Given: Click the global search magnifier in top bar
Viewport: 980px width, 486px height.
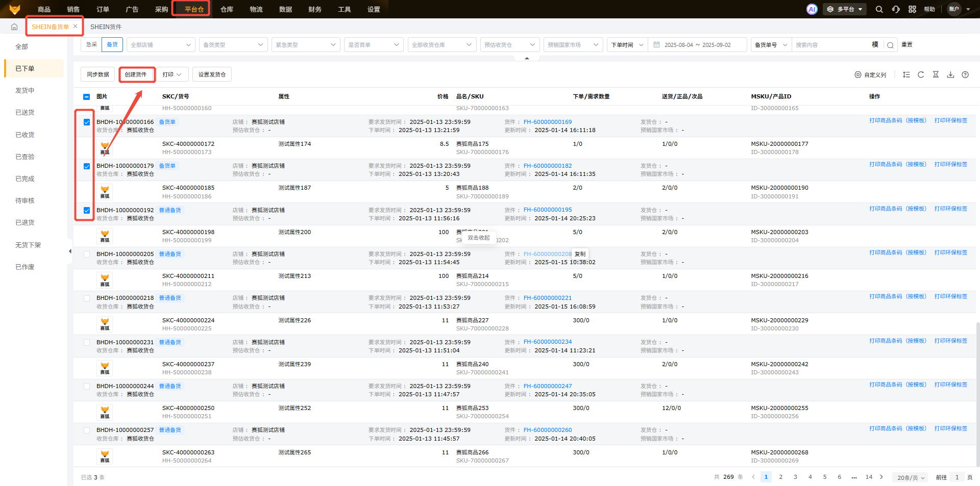Looking at the screenshot, I should (879, 9).
